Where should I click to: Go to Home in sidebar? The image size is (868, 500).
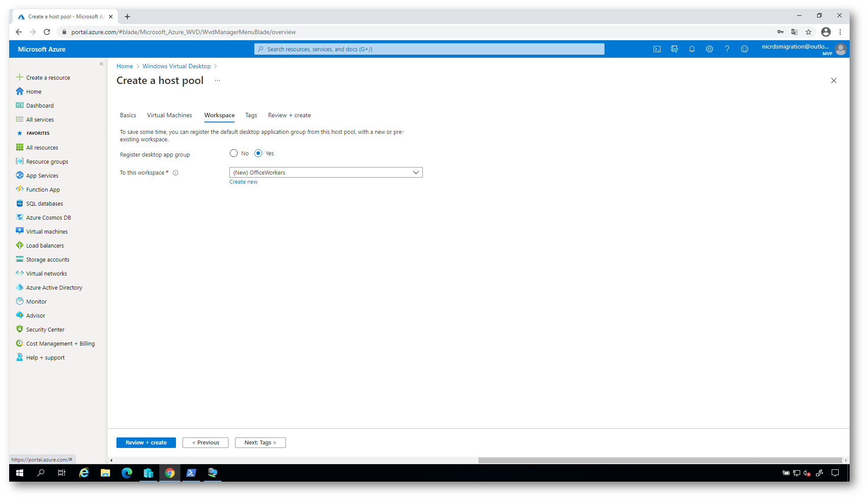click(29, 91)
